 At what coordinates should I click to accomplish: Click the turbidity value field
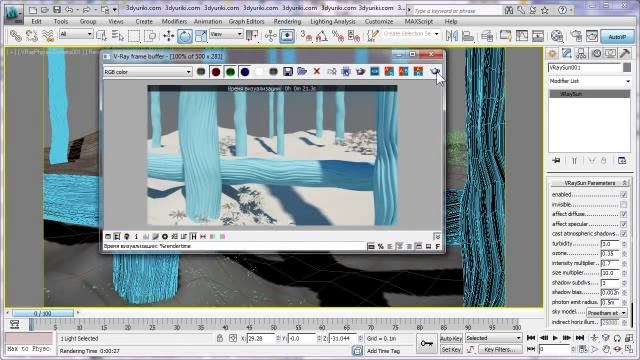(x=610, y=244)
